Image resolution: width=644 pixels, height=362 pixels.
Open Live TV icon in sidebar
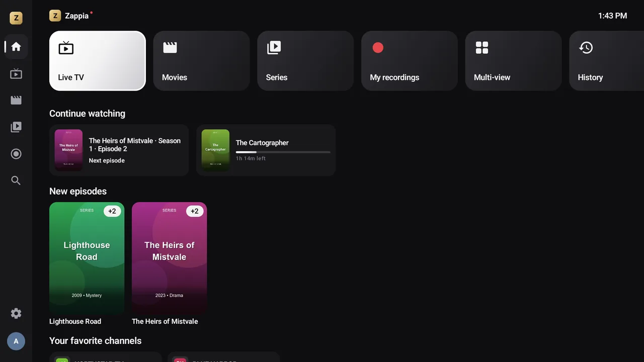coord(16,74)
